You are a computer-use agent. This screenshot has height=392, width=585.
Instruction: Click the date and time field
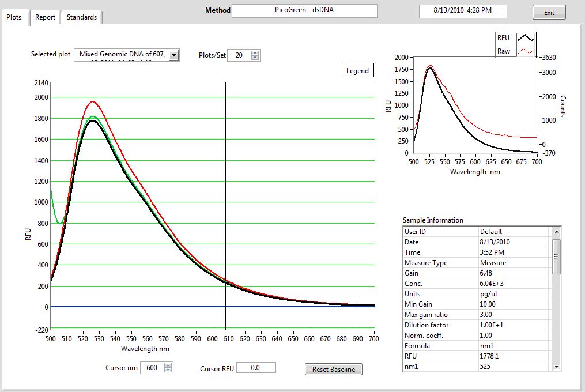tap(463, 11)
